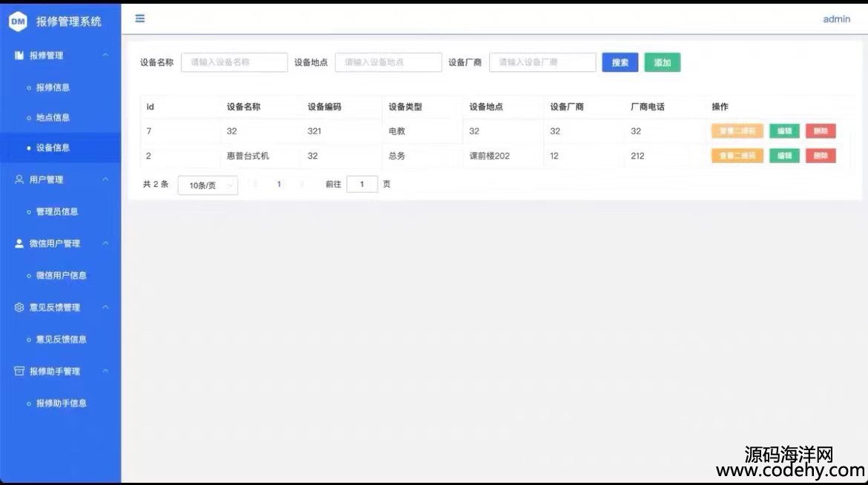This screenshot has height=485, width=868.
Task: Collapse the 用户管理 menu chevron
Action: pyautogui.click(x=105, y=179)
